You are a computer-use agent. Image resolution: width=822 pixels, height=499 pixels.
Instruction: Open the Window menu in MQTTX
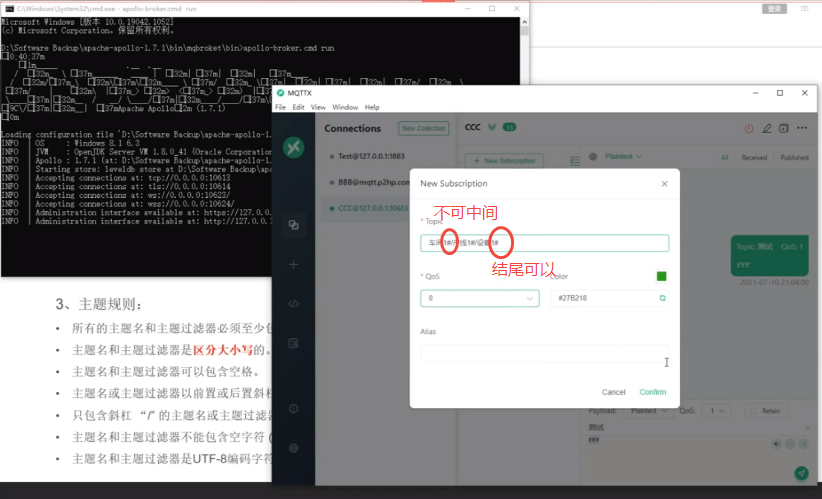coord(345,107)
